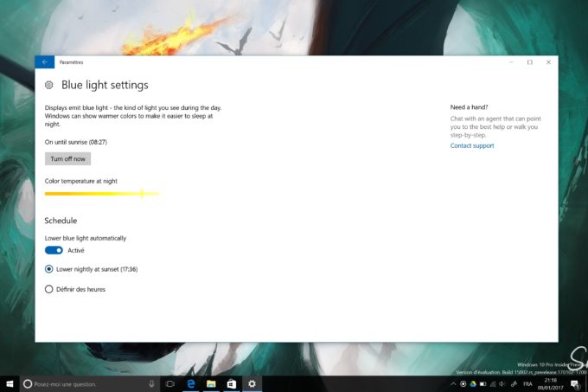Open the volume speaker tray icon

coord(502,383)
